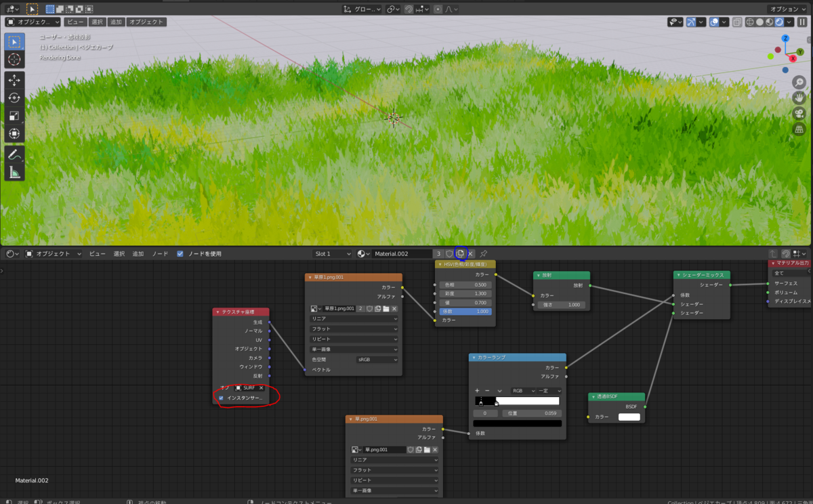Click the white カラー swatch in 透過BSDF
813x504 pixels.
coord(629,417)
